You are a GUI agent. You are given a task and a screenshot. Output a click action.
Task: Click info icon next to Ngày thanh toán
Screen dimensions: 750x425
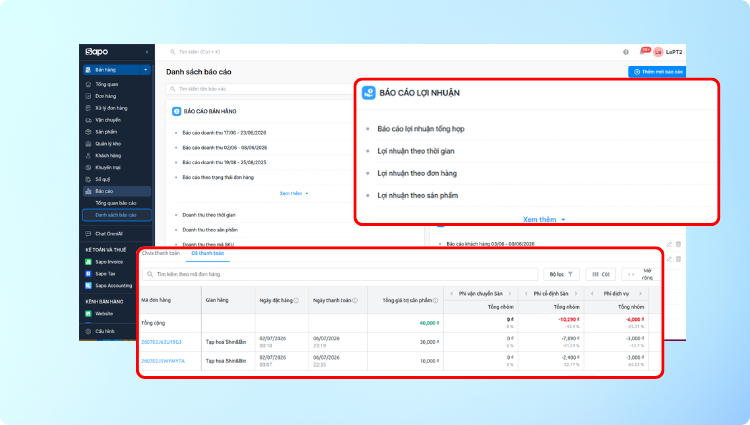[x=354, y=301]
